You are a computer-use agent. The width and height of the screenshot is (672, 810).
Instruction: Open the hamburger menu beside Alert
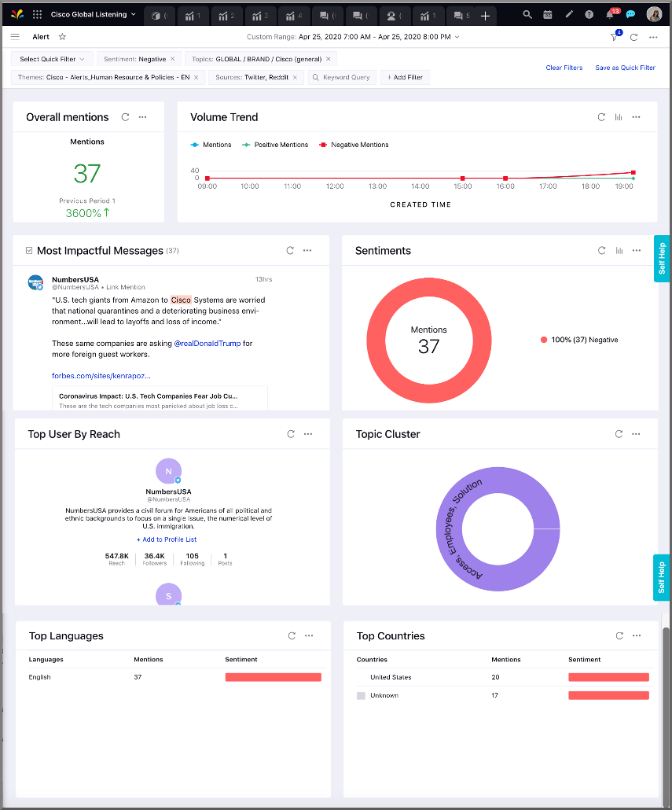[x=16, y=37]
